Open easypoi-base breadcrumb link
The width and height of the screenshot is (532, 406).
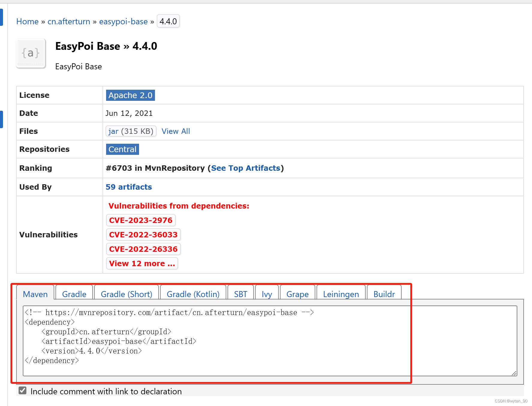coord(123,22)
